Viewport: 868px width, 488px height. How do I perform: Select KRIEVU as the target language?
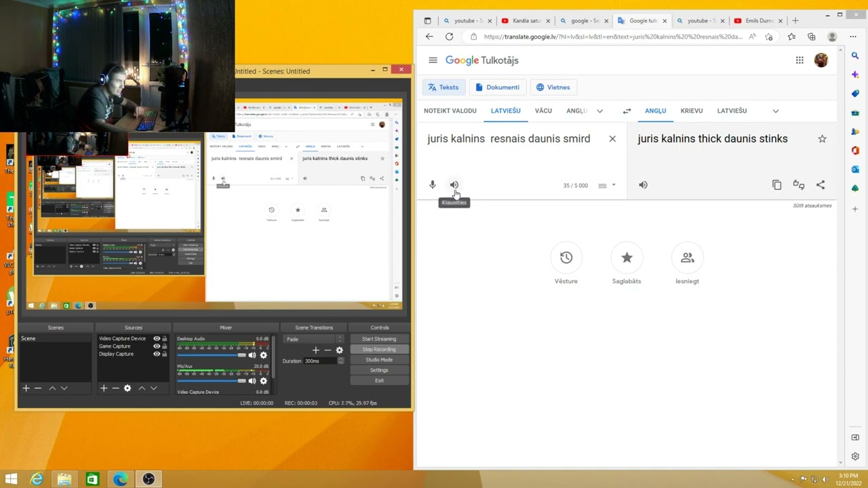pos(691,111)
